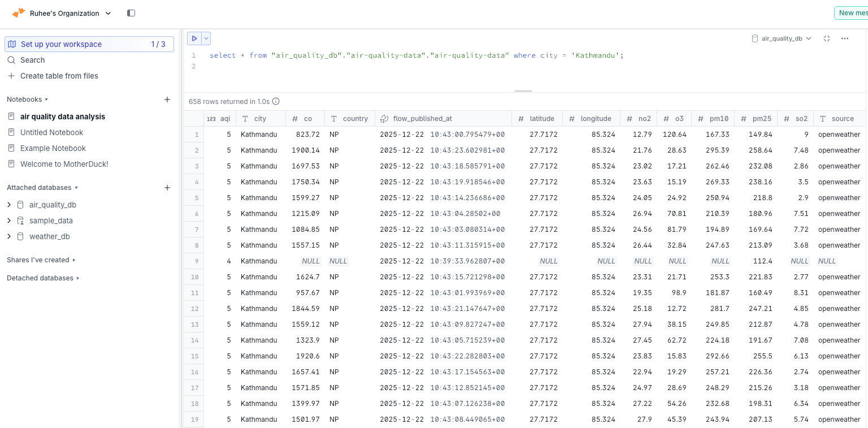This screenshot has width=868, height=428.
Task: Select the air_quality_db database selector
Action: 782,38
